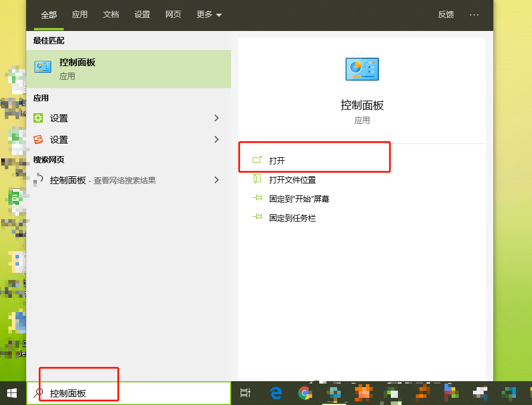
Task: Click 打开 to open Control Panel
Action: (277, 161)
